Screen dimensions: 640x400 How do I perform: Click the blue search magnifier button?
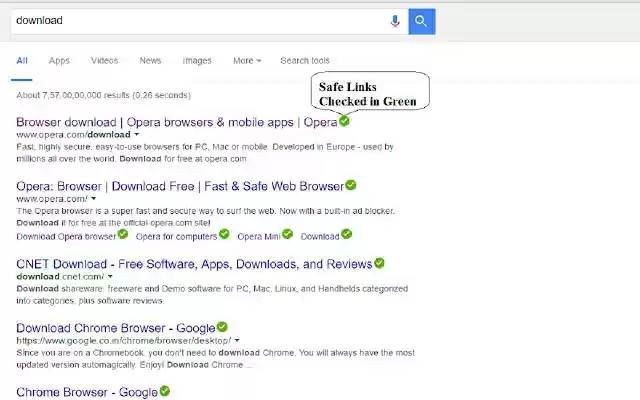(x=422, y=21)
